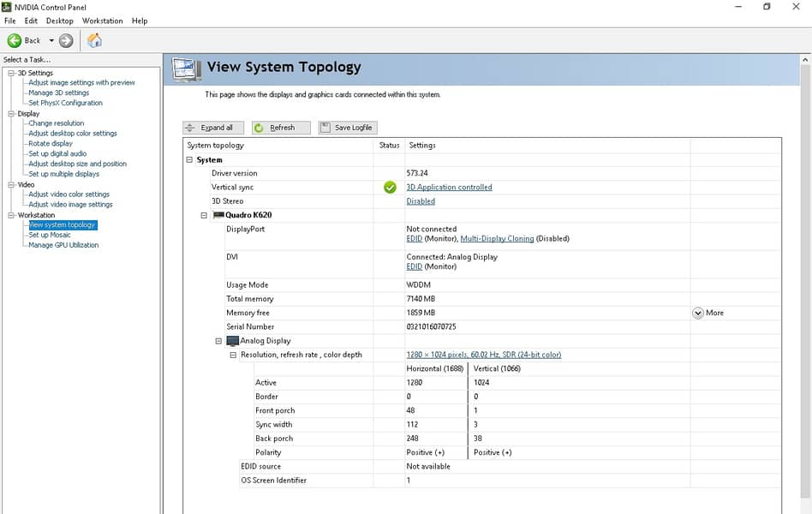The image size is (812, 514).
Task: Click serial number 0321016070725
Action: [x=431, y=327]
